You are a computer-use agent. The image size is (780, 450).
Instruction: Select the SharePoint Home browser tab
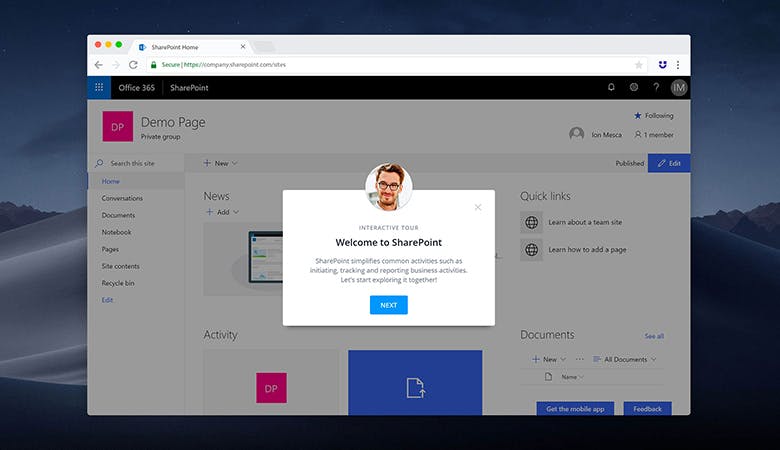[192, 47]
